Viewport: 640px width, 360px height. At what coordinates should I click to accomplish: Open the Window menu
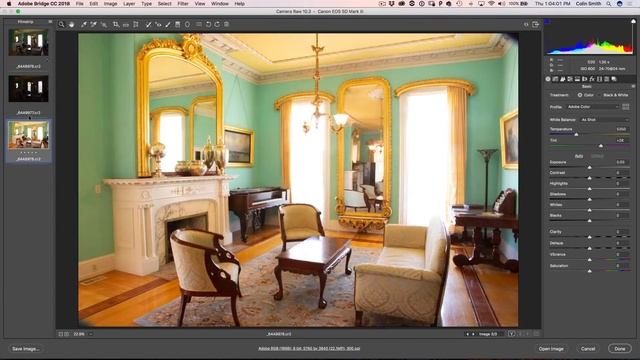pyautogui.click(x=220, y=4)
